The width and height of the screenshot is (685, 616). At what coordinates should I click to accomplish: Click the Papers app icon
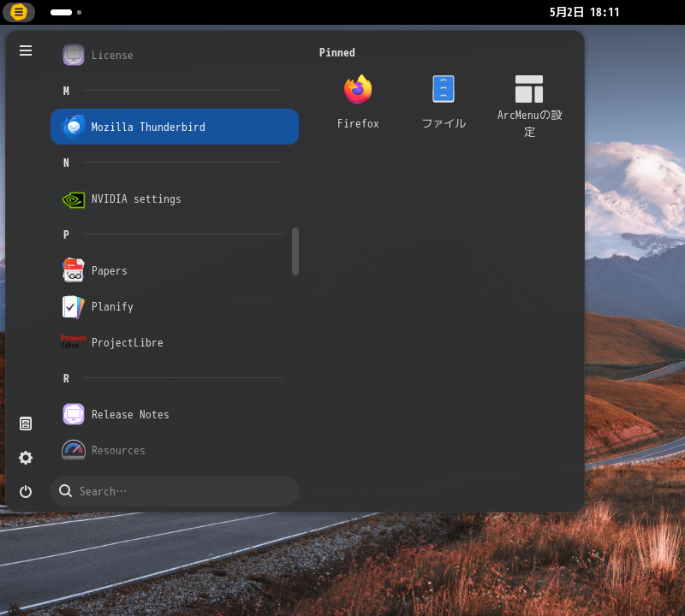pos(74,269)
